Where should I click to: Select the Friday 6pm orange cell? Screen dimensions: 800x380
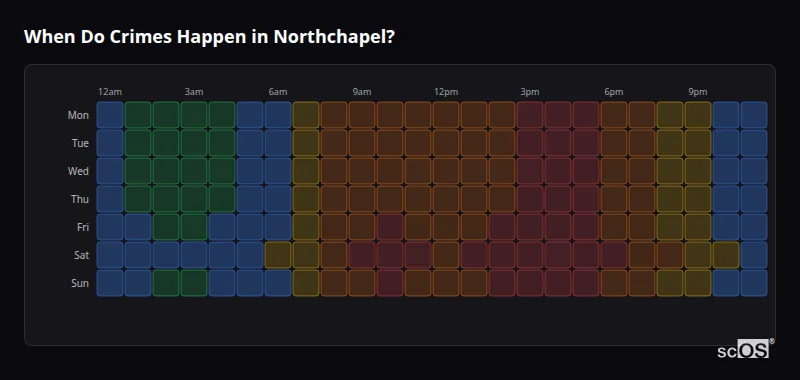point(614,227)
